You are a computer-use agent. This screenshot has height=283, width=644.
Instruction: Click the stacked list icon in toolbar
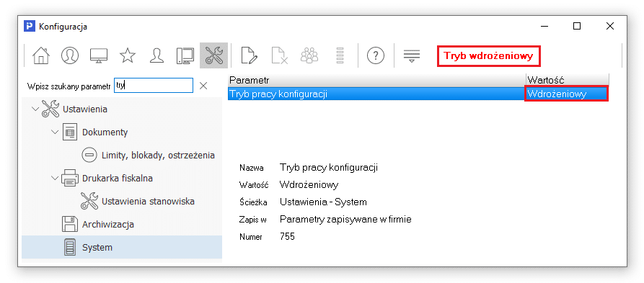(x=340, y=55)
